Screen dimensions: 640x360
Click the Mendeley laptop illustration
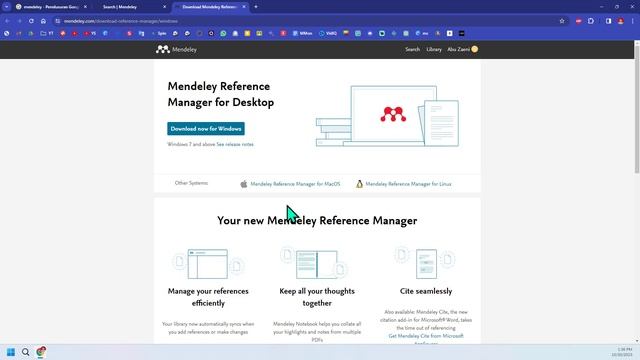387,116
